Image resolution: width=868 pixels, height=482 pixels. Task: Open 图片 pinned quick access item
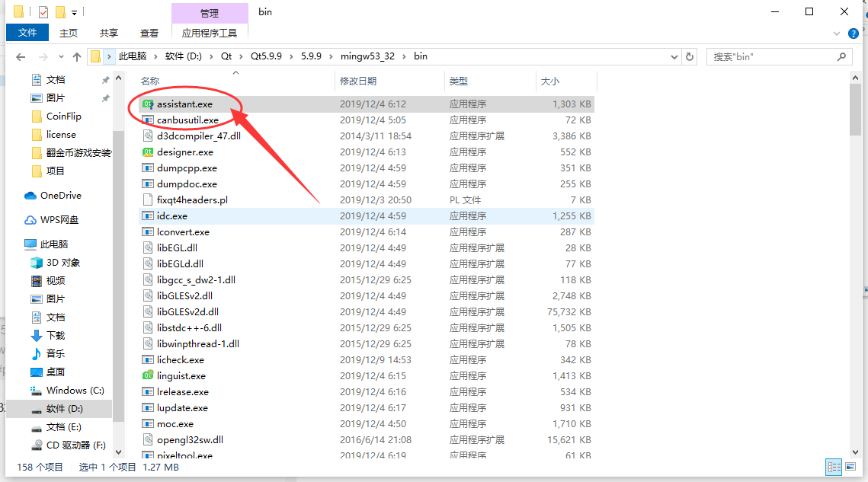pos(56,98)
